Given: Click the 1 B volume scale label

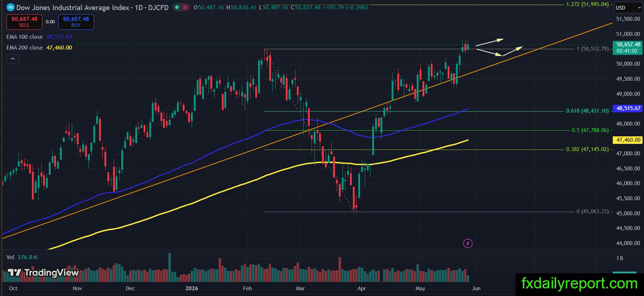Looking at the screenshot, I should [x=620, y=258].
